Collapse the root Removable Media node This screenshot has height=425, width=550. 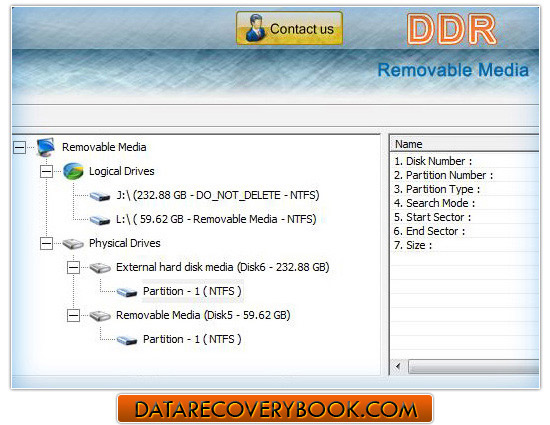[20, 147]
